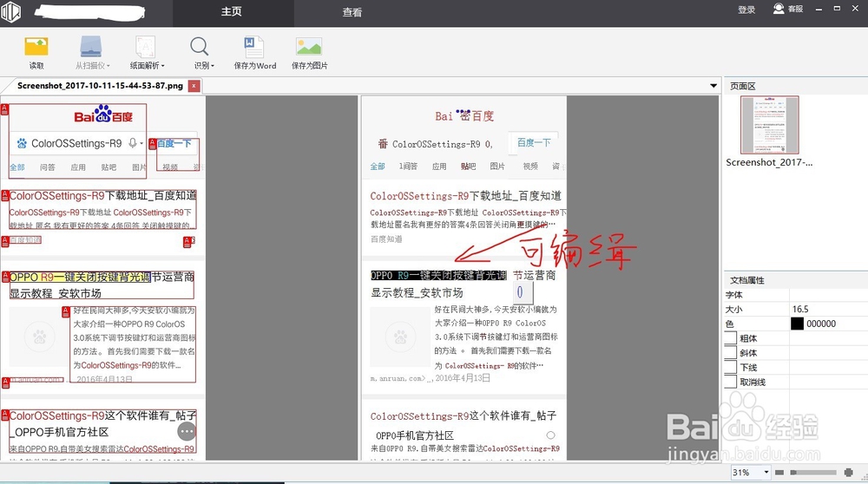Open the 识别 dropdown arrow
This screenshot has height=484, width=868.
click(213, 66)
